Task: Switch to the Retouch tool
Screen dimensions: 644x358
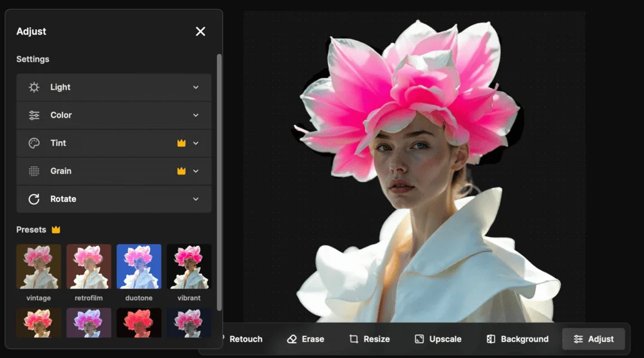Action: (242, 339)
